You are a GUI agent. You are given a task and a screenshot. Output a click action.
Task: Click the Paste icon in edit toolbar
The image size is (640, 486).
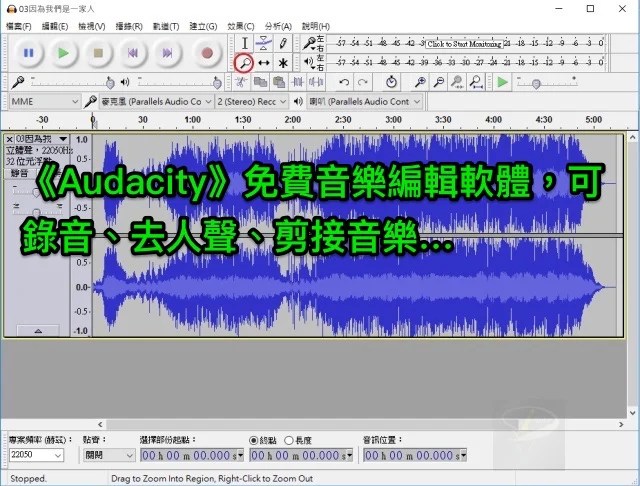pyautogui.click(x=279, y=82)
